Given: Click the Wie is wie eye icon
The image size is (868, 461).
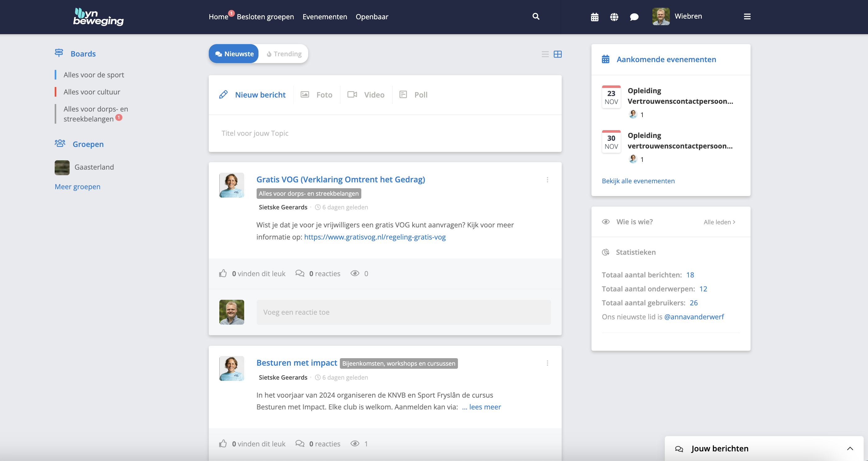Looking at the screenshot, I should (606, 222).
